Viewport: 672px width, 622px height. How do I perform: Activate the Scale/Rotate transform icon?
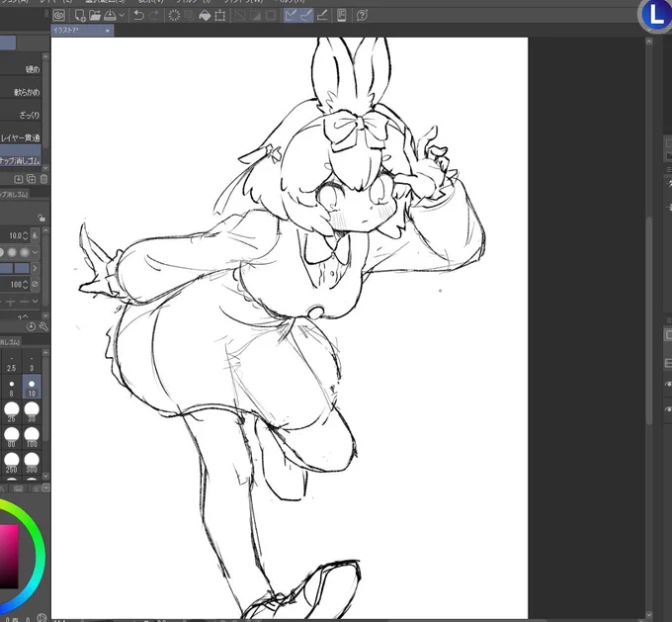tap(219, 16)
